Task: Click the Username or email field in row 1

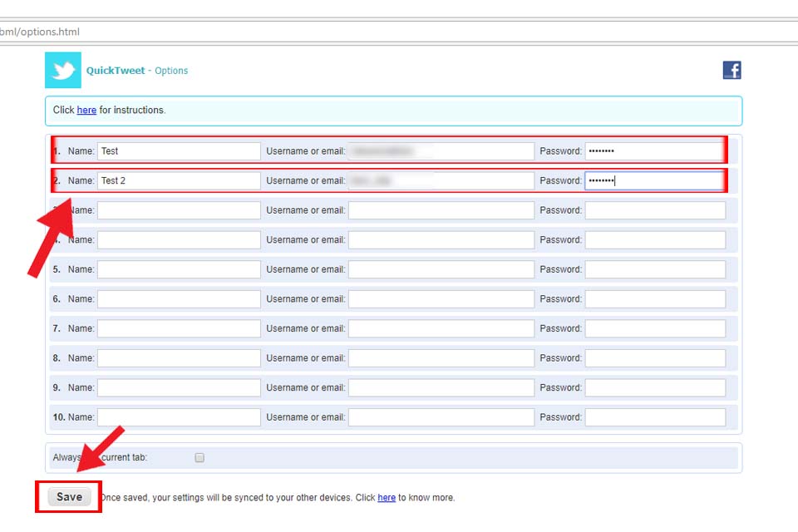Action: [x=441, y=151]
